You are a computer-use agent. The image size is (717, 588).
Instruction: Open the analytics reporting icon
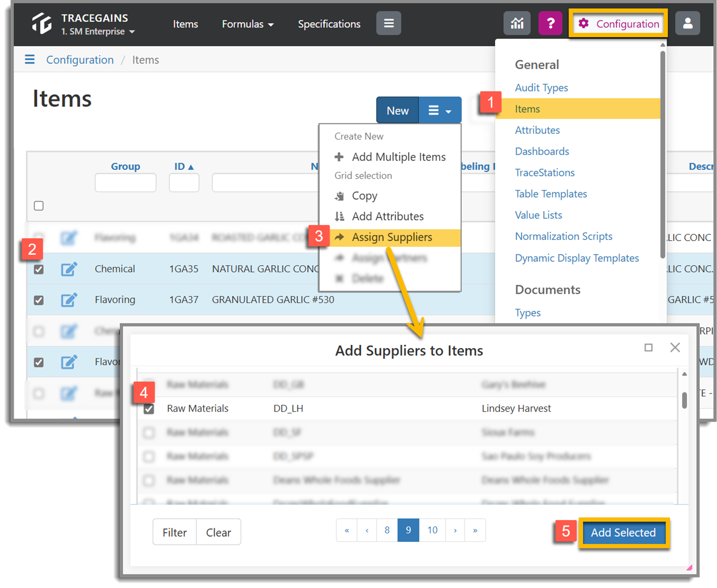(x=517, y=23)
